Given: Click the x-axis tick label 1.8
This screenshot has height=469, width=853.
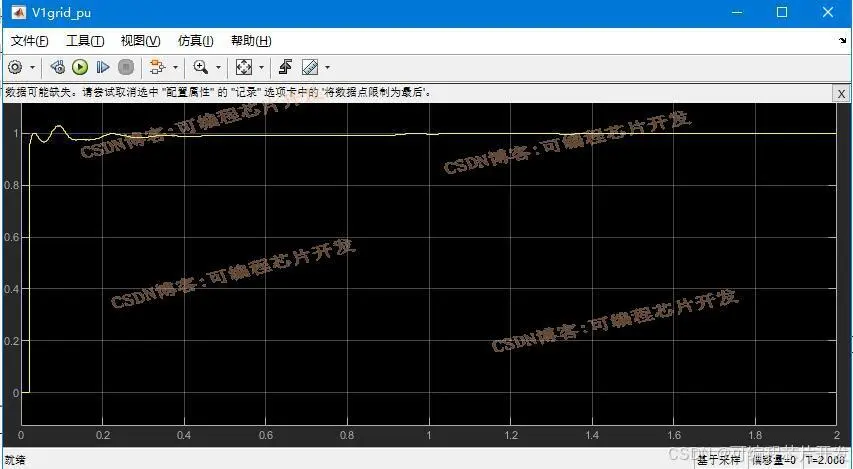Looking at the screenshot, I should point(755,435).
